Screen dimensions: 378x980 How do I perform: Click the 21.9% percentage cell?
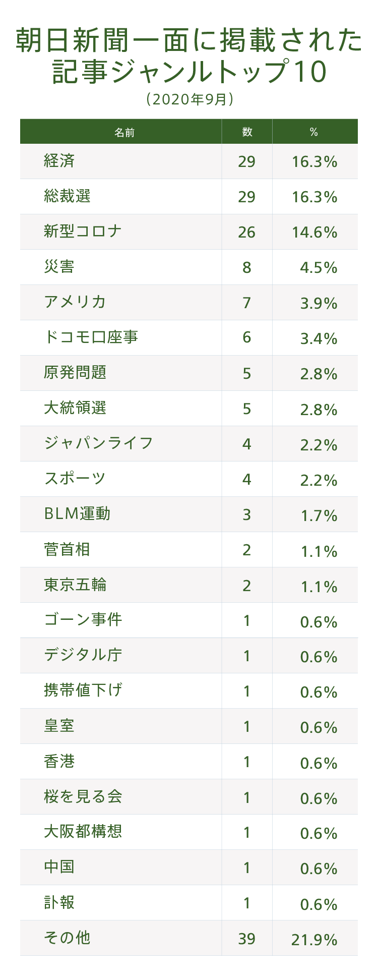[314, 939]
